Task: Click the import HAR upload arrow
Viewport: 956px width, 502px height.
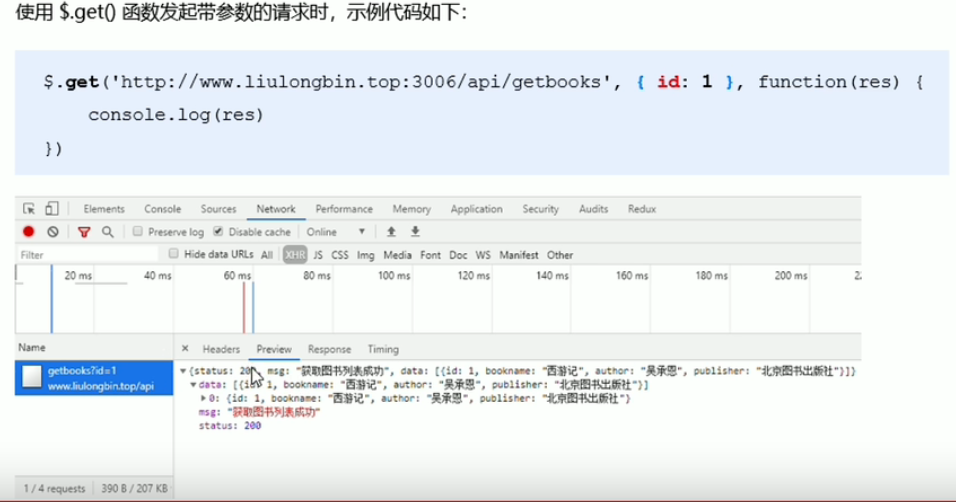Action: point(392,232)
